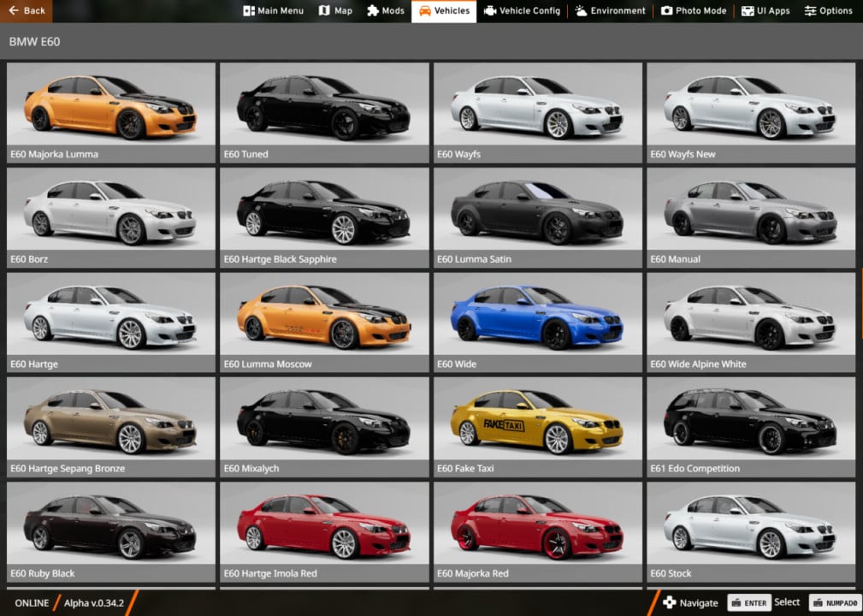Click the BMW E60 heading
Viewport: 863px width, 616px height.
coord(35,42)
